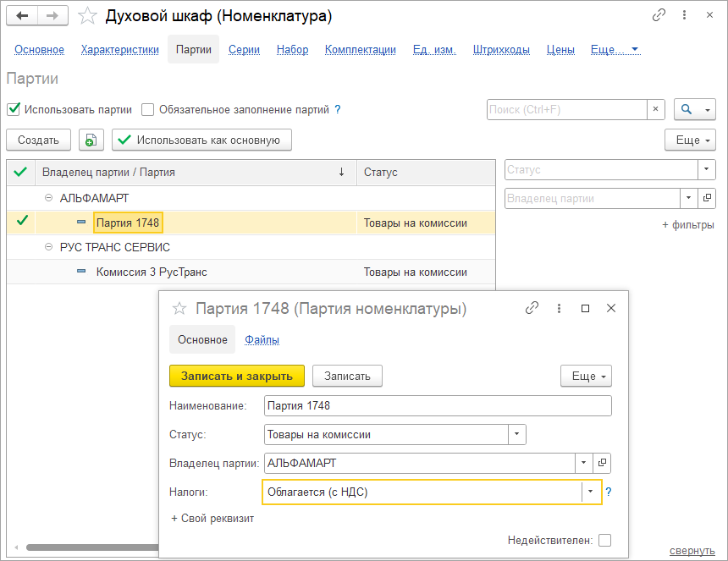Click the Статус filter input field

601,169
